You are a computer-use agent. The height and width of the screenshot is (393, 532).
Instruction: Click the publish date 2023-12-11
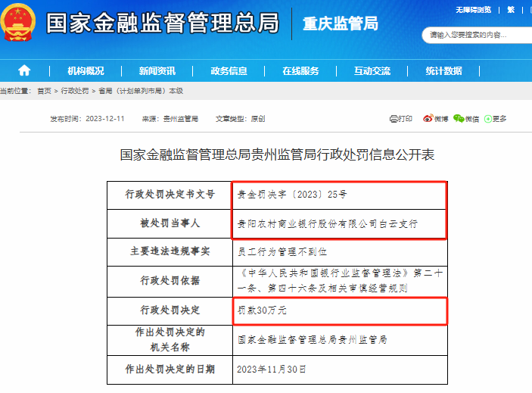(x=105, y=119)
